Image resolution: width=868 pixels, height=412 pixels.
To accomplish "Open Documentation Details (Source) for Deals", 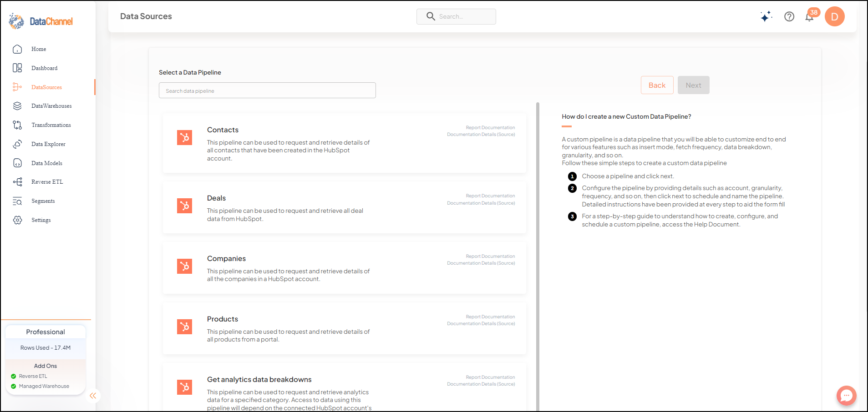I will click(x=481, y=203).
